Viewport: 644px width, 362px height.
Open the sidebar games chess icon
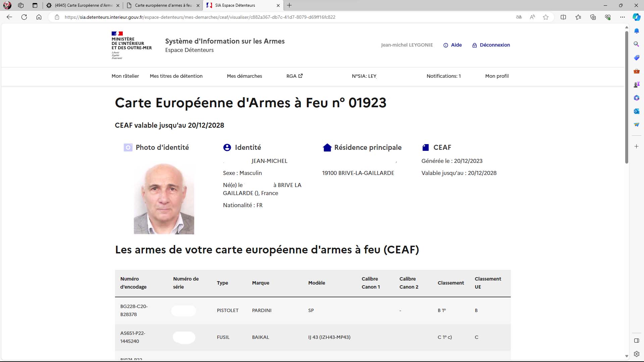pyautogui.click(x=636, y=84)
